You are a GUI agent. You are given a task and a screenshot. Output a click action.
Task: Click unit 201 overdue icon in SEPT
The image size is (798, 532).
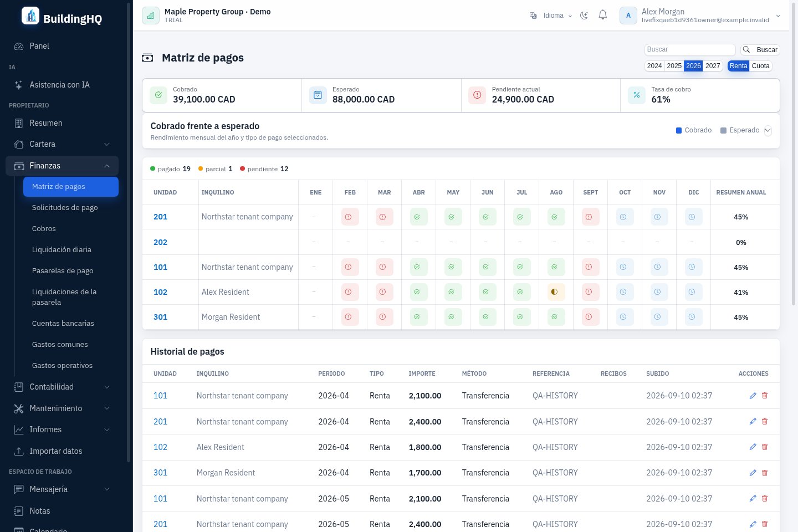pos(590,217)
